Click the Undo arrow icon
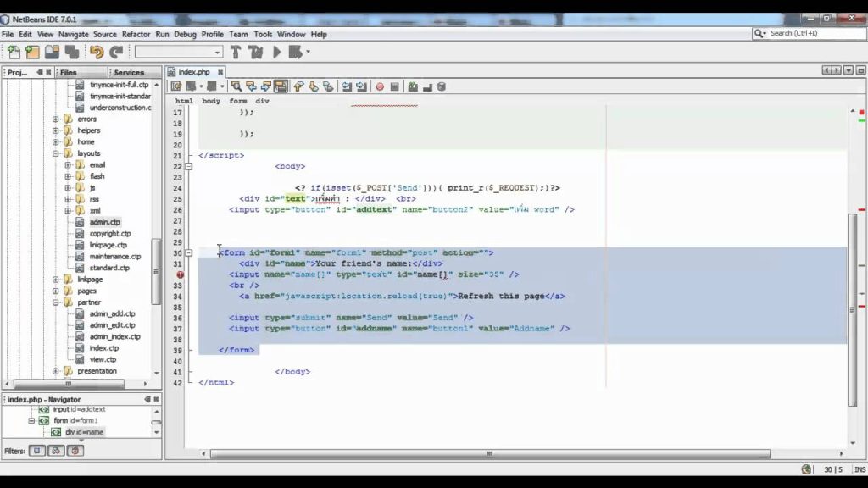The width and height of the screenshot is (868, 488). coord(97,52)
